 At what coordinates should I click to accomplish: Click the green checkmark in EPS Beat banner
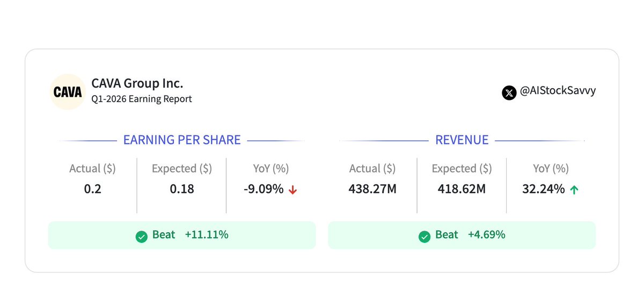[x=142, y=236]
